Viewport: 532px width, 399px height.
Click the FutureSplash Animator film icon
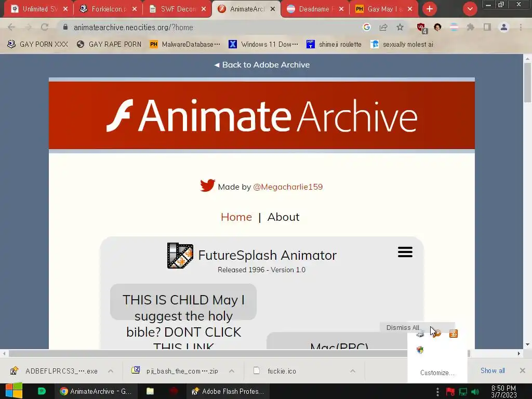click(180, 256)
